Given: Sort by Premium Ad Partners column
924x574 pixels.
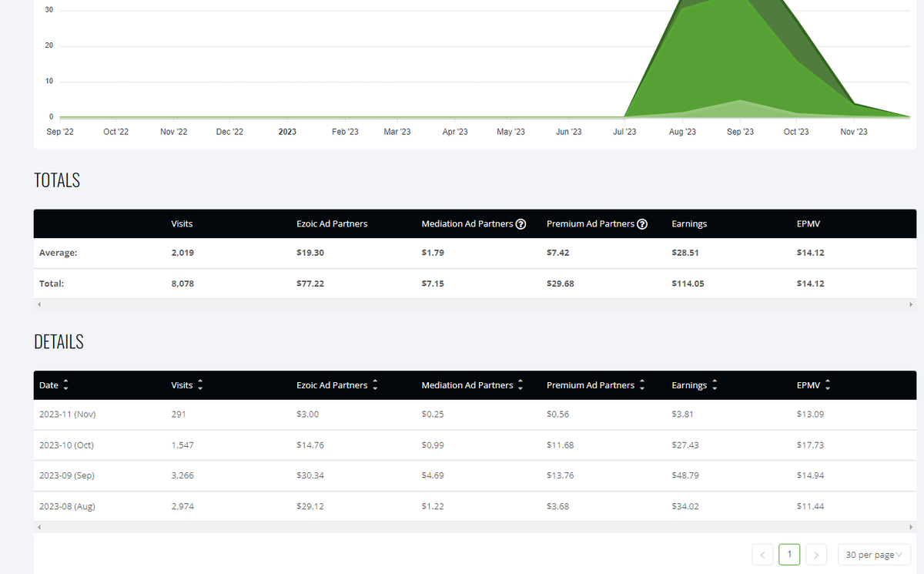Looking at the screenshot, I should pos(641,384).
